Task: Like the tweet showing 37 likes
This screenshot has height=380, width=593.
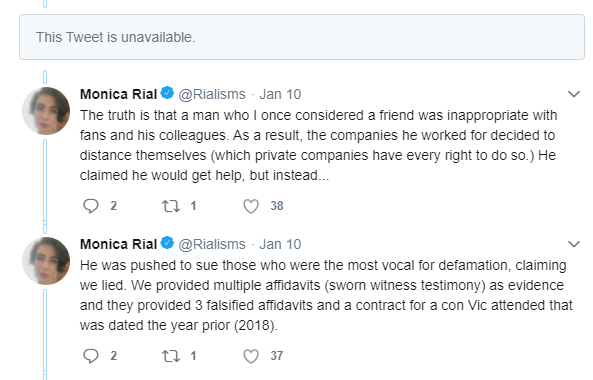Action: pyautogui.click(x=251, y=356)
